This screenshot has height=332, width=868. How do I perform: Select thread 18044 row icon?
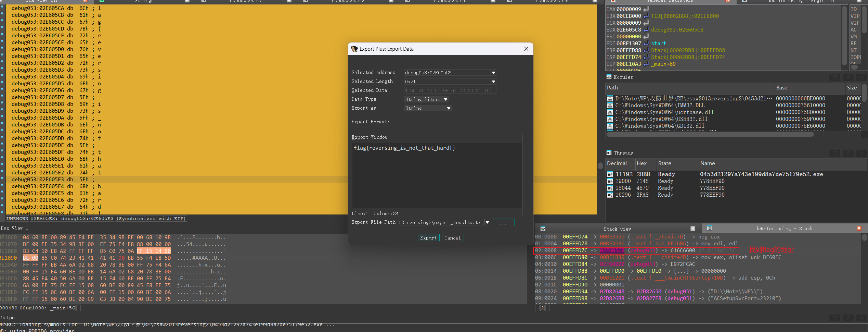pyautogui.click(x=610, y=188)
